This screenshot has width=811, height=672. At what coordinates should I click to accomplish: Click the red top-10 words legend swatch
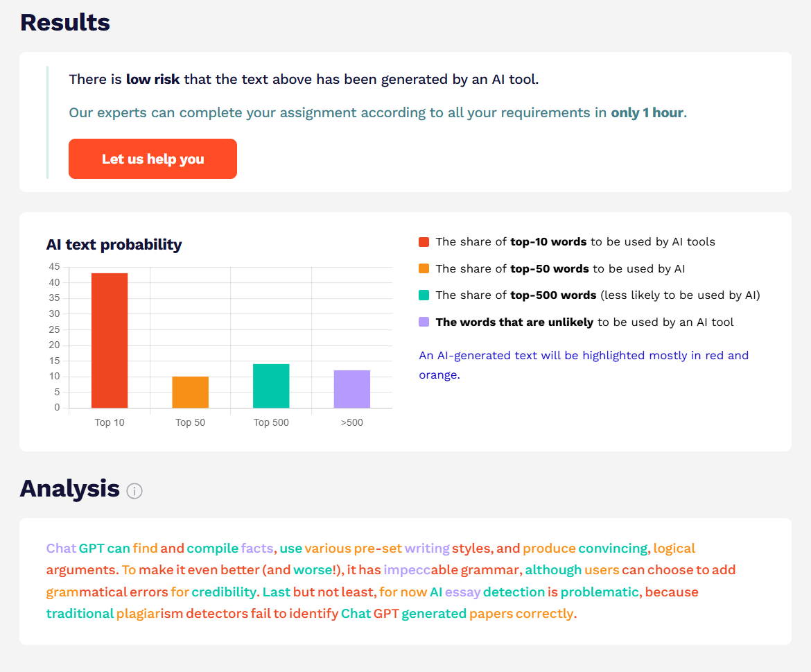[424, 242]
